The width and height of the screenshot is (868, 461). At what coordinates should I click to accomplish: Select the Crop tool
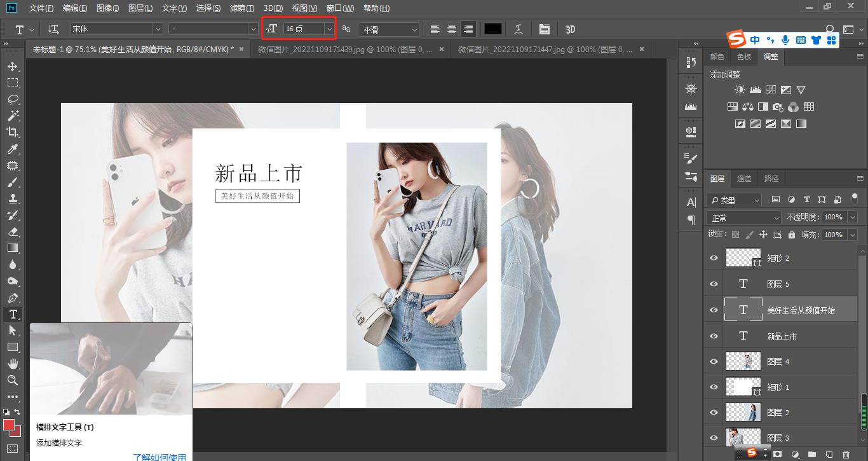pos(14,132)
